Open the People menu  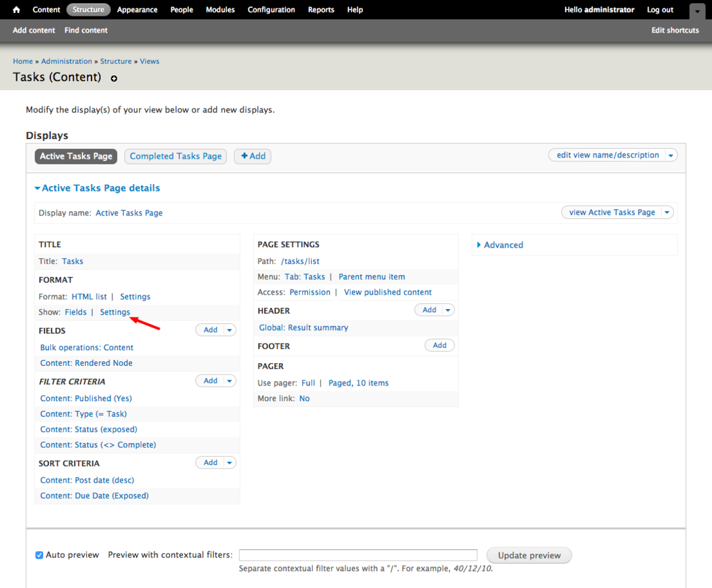pos(182,10)
